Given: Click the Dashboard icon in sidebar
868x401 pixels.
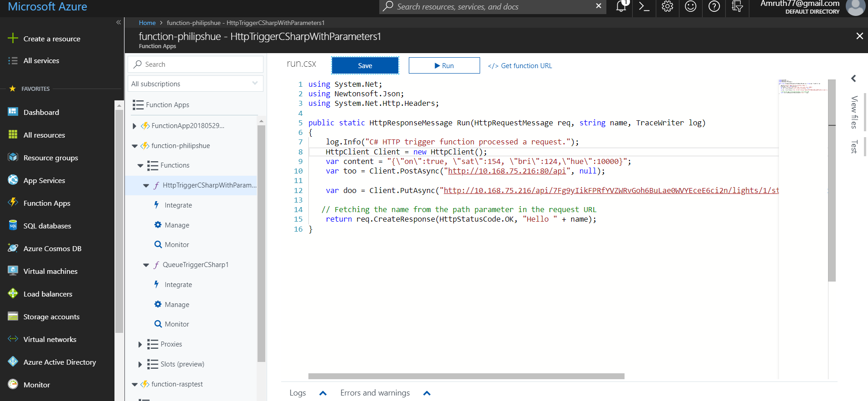Looking at the screenshot, I should 13,112.
